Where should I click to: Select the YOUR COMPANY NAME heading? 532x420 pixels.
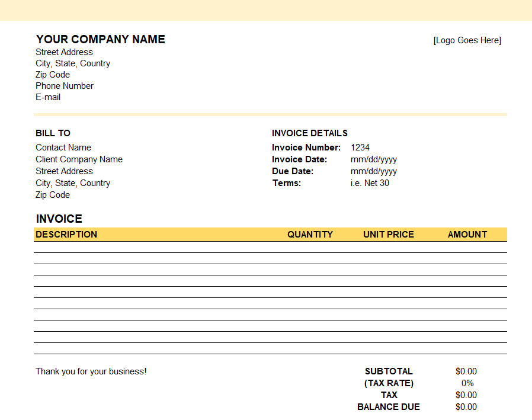[x=100, y=40]
